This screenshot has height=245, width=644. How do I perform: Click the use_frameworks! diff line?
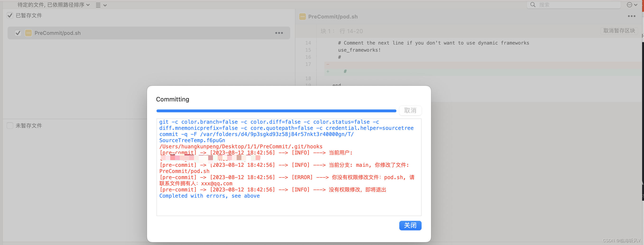359,50
